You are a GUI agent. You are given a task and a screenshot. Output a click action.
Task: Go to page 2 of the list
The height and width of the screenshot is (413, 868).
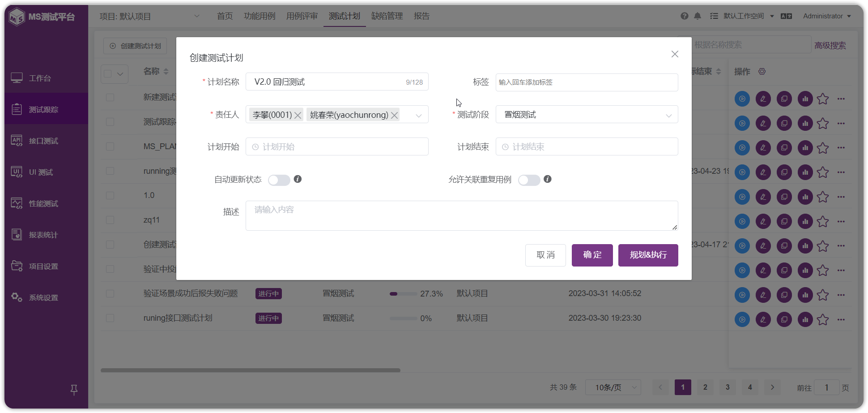click(705, 387)
